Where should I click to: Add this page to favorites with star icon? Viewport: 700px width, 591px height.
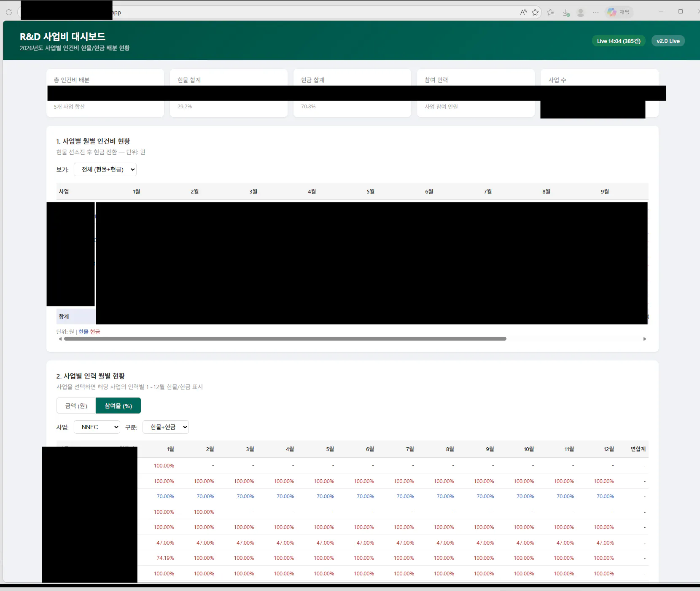click(535, 12)
